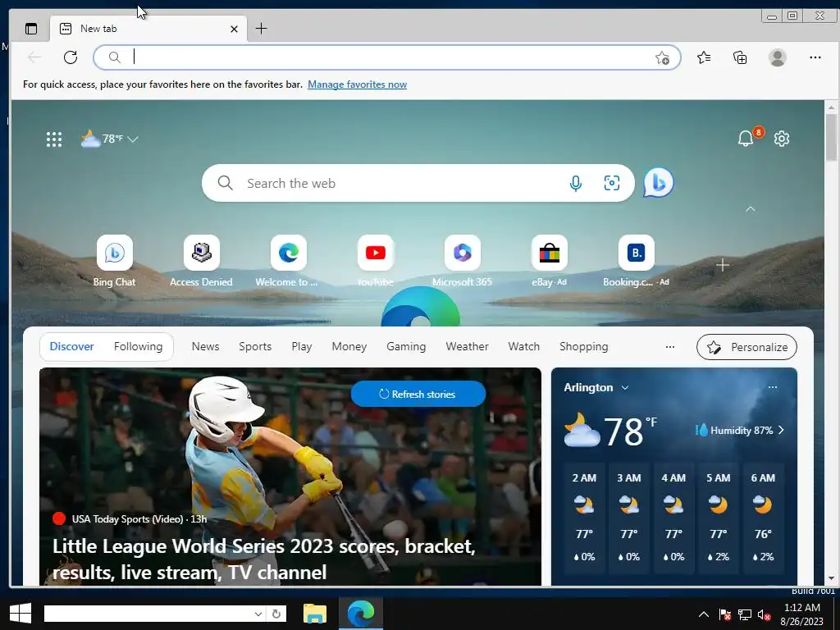Open the Windows Start menu

pos(20,614)
